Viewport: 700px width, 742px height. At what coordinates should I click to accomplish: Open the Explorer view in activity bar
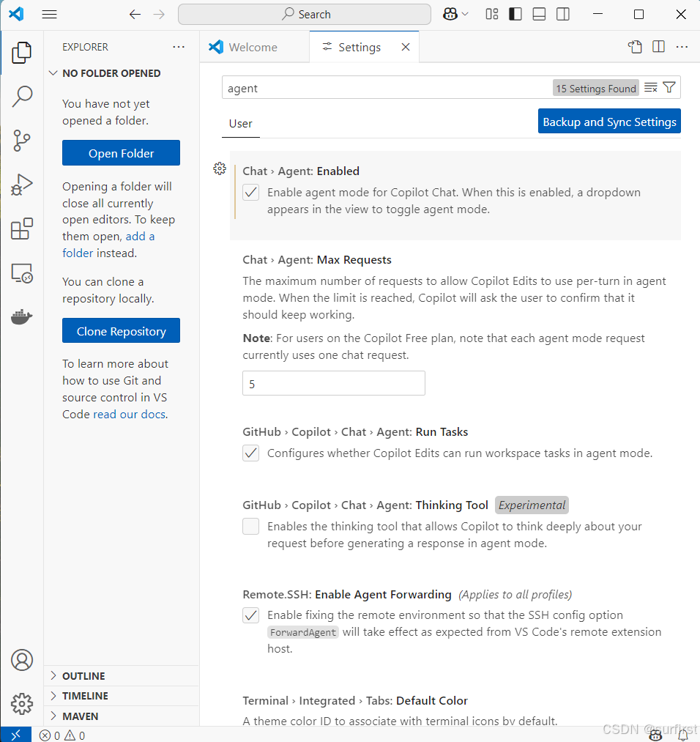point(22,52)
